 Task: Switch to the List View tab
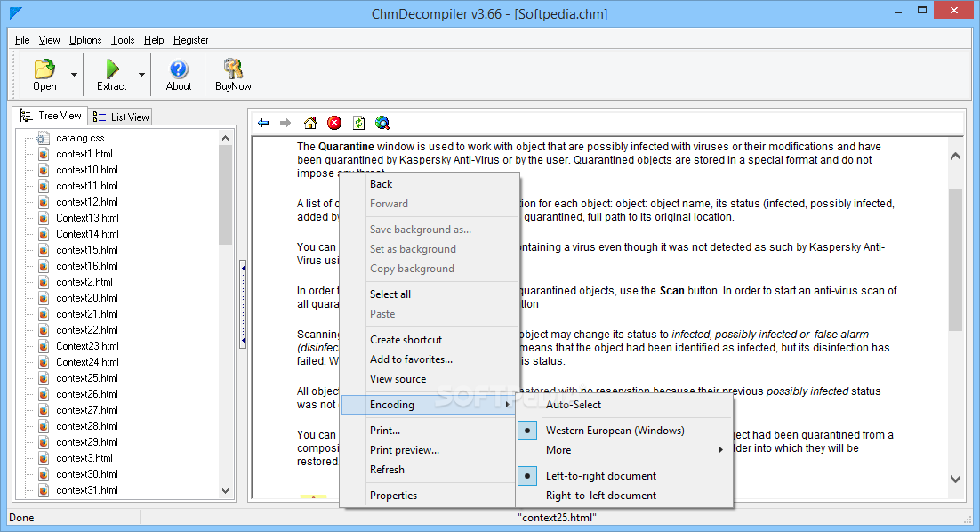pos(121,117)
